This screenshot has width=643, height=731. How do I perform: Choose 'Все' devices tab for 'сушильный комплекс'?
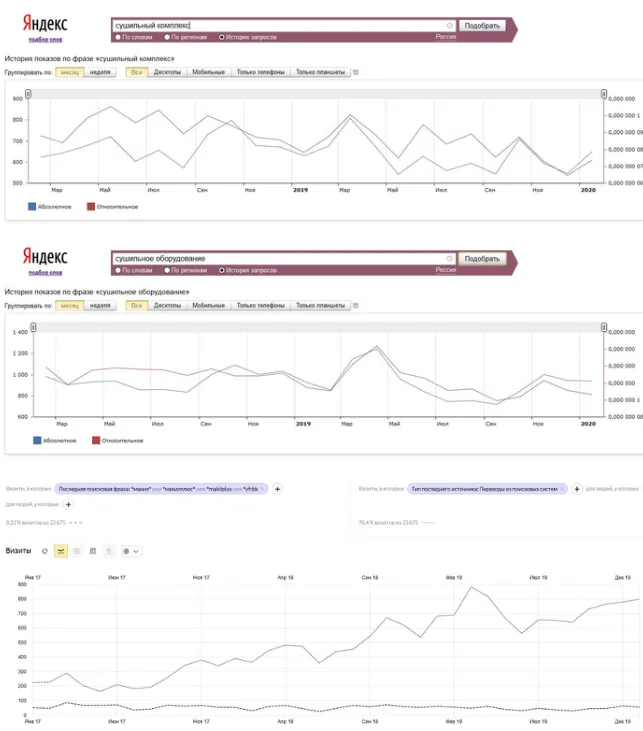coord(137,72)
